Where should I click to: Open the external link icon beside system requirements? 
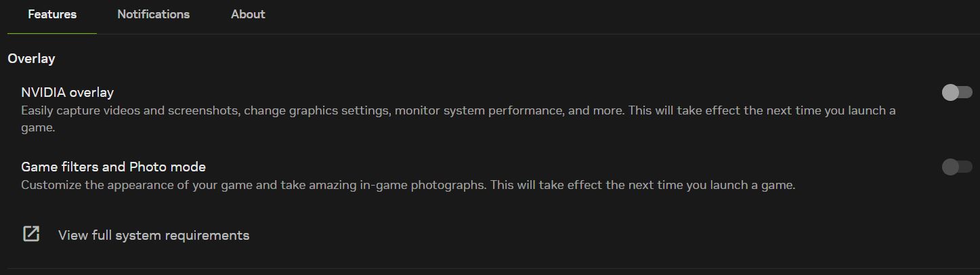[x=31, y=234]
